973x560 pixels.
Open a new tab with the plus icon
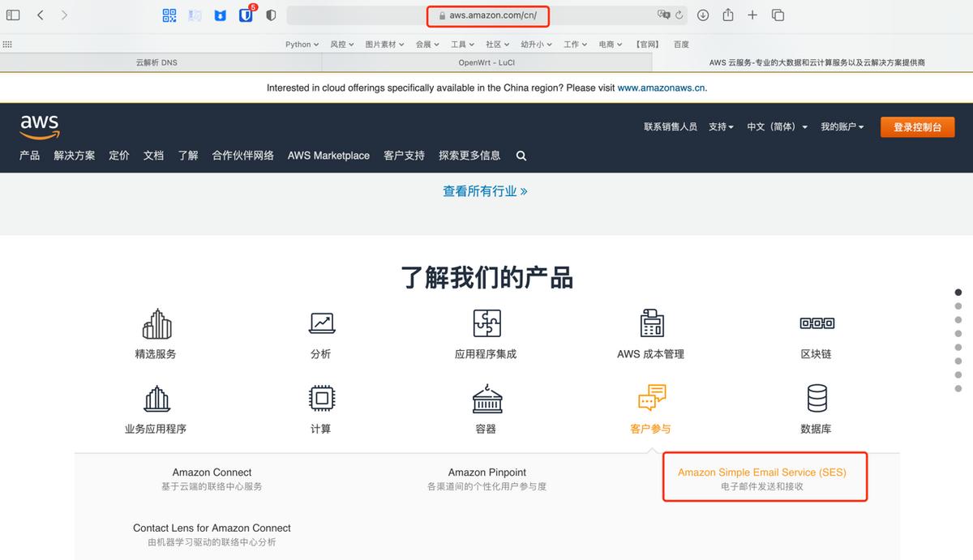pos(752,15)
